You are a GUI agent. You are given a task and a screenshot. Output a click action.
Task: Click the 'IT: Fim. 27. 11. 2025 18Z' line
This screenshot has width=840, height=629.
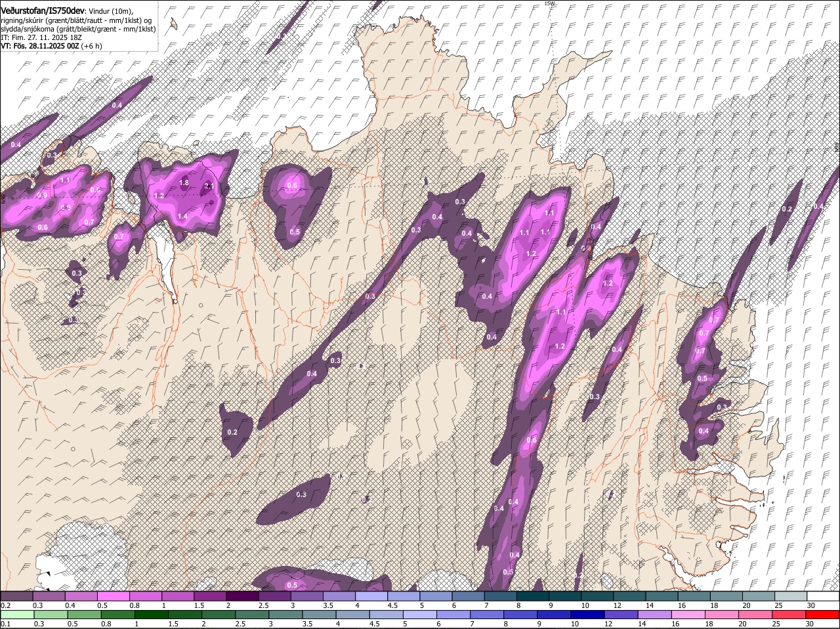(x=41, y=37)
